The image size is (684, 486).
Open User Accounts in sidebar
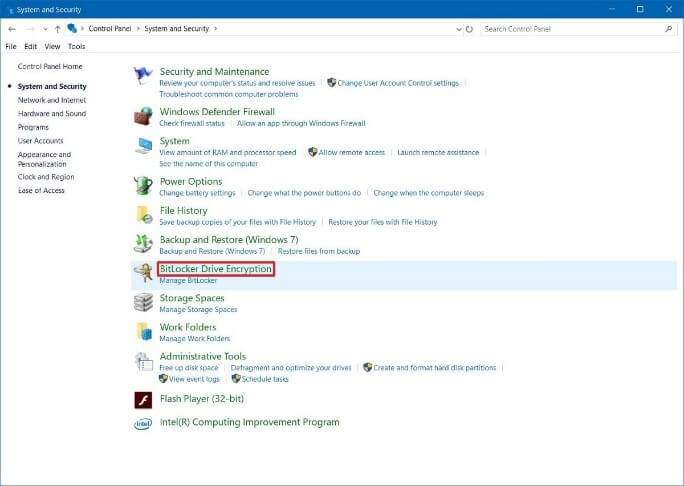41,140
